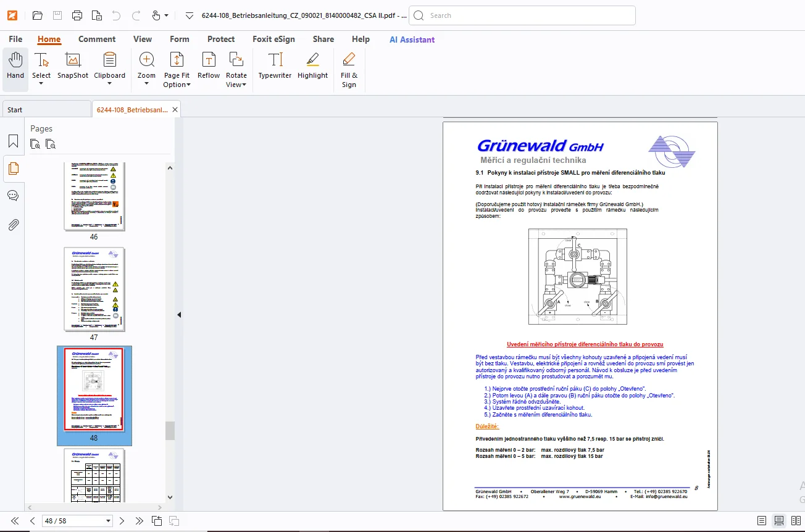
Task: Close the 6244-108_Betriebsanl document tab
Action: [175, 110]
